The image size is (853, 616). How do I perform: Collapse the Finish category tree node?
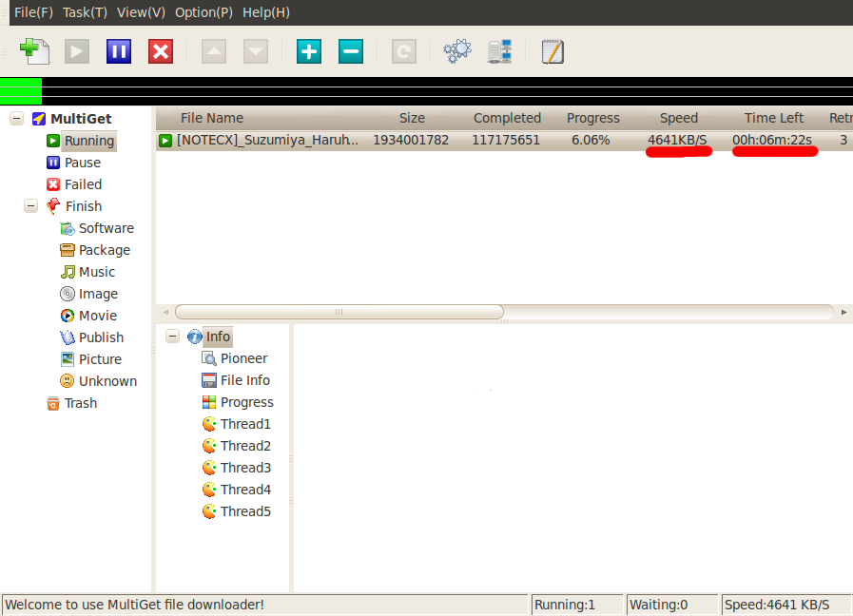[31, 206]
